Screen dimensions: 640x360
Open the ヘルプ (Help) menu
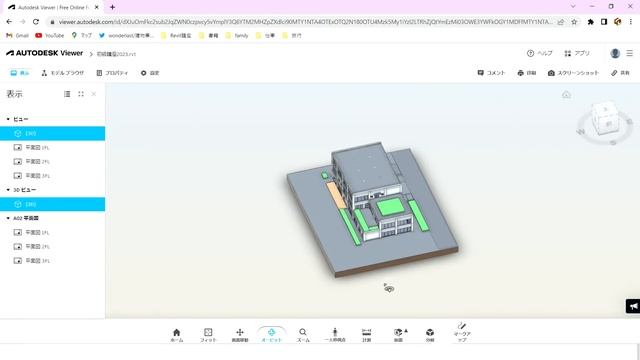click(x=540, y=53)
